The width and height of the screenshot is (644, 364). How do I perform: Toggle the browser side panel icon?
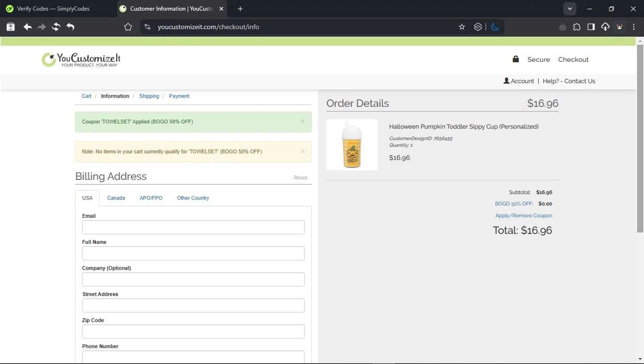[591, 27]
